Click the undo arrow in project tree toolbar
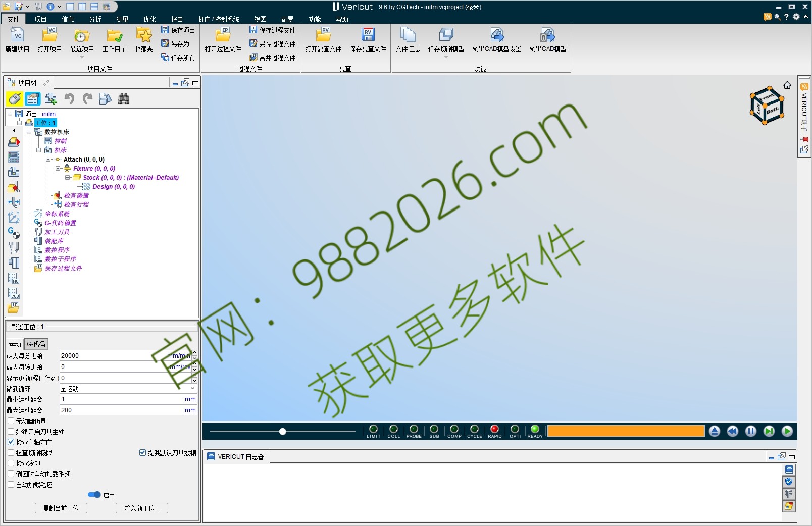 click(69, 99)
